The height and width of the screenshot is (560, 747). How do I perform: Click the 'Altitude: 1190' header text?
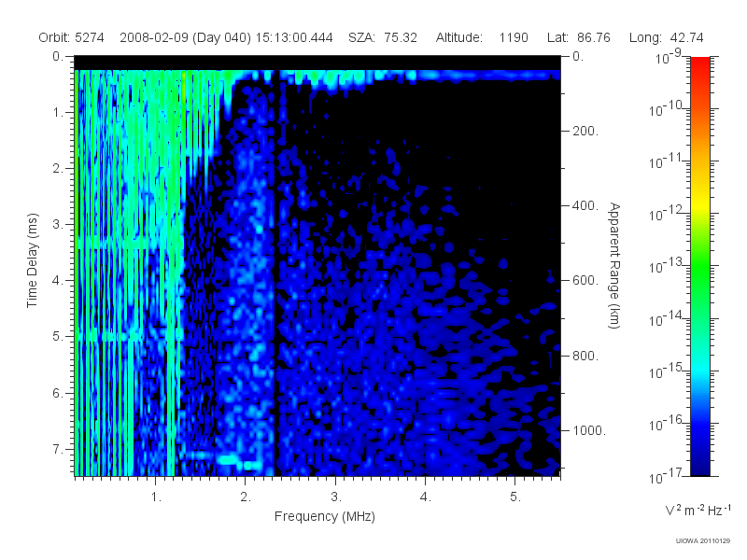click(482, 37)
